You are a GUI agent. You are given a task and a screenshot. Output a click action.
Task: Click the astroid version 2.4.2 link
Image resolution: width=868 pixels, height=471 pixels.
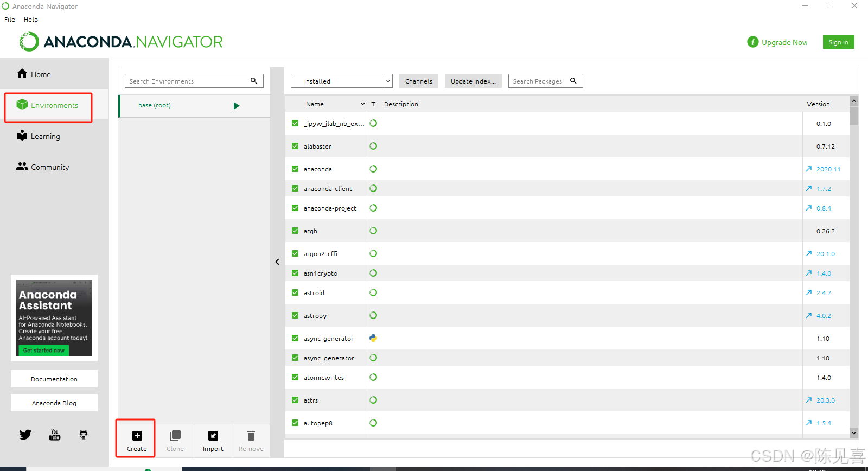coord(824,293)
